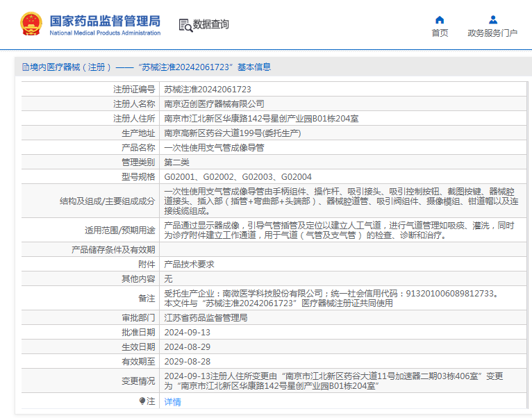Open the 数据查询 text label
Image resolution: width=532 pixels, height=418 pixels.
(211, 24)
